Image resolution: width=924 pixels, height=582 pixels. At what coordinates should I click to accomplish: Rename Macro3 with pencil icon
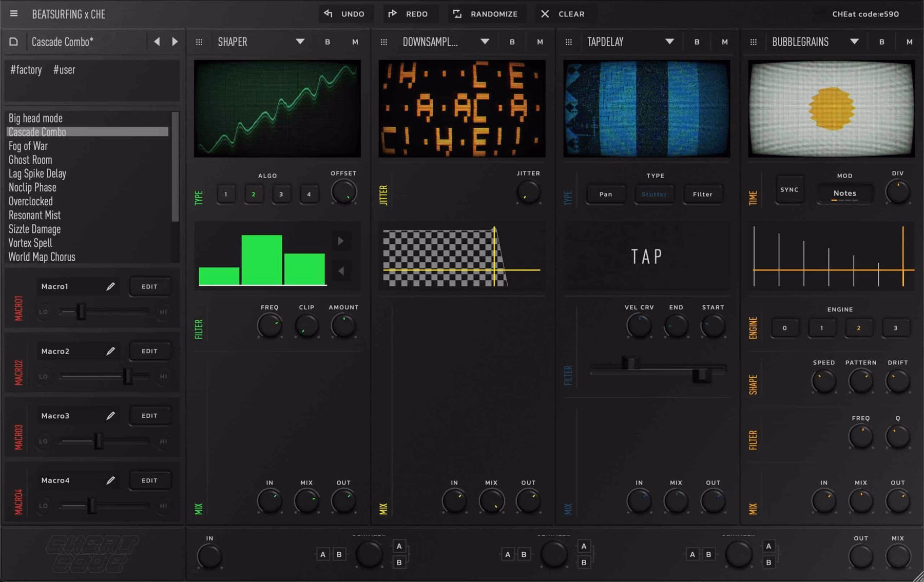tap(110, 416)
